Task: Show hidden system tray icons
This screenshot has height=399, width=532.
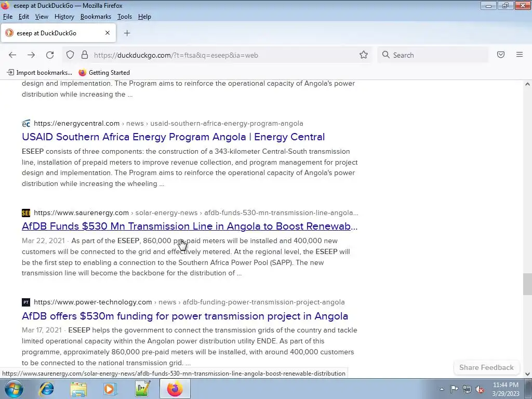Action: [442, 389]
